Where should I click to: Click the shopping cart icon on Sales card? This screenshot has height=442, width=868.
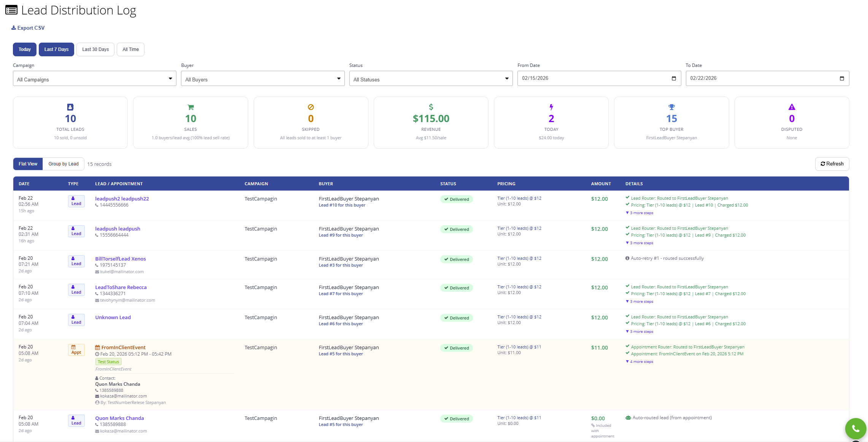190,107
